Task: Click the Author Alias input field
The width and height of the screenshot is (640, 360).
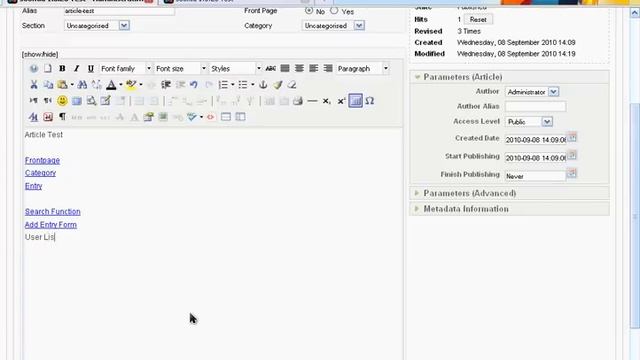Action: 536,107
